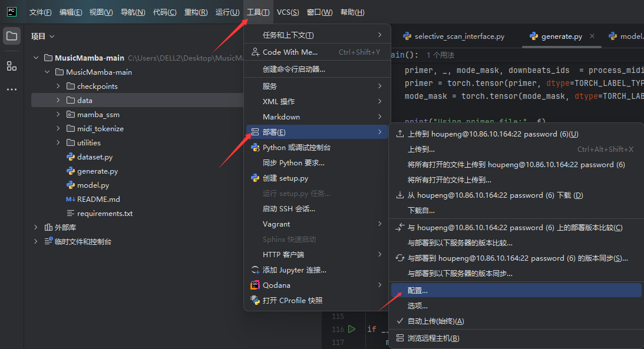Viewport: 644px width, 349px height.
Task: Click Add Jupyter Connection menu item
Action: (294, 270)
